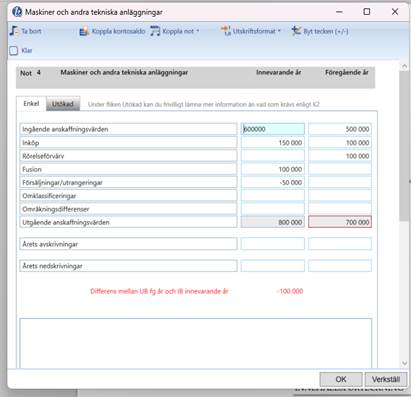411x397 pixels.
Task: Click Omklassificeringar current year field
Action: click(x=273, y=196)
